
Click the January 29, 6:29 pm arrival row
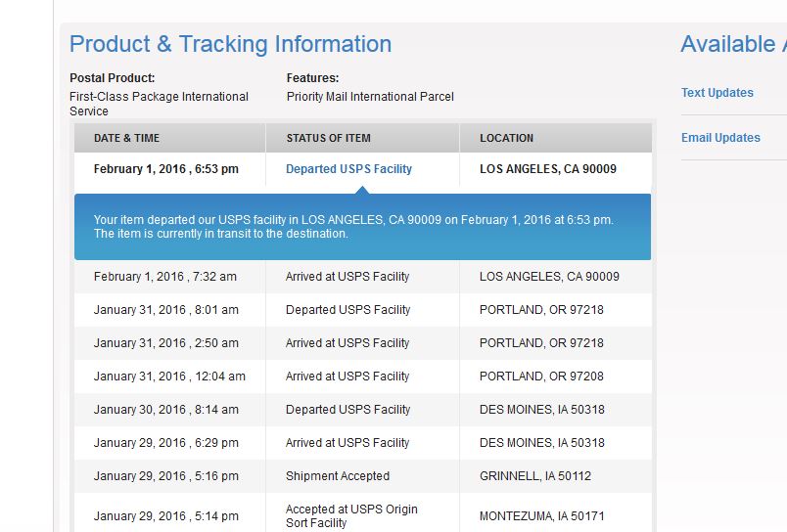coord(362,443)
